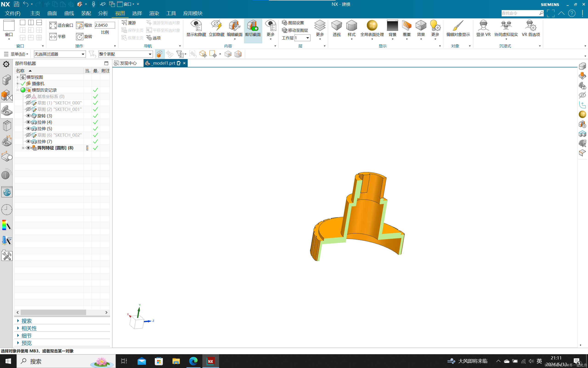
Task: Switch to the 装配 ribbon tab
Action: pyautogui.click(x=86, y=13)
